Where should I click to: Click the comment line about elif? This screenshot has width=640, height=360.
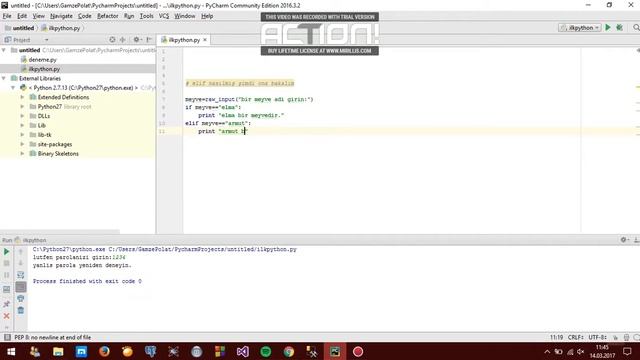click(x=240, y=83)
